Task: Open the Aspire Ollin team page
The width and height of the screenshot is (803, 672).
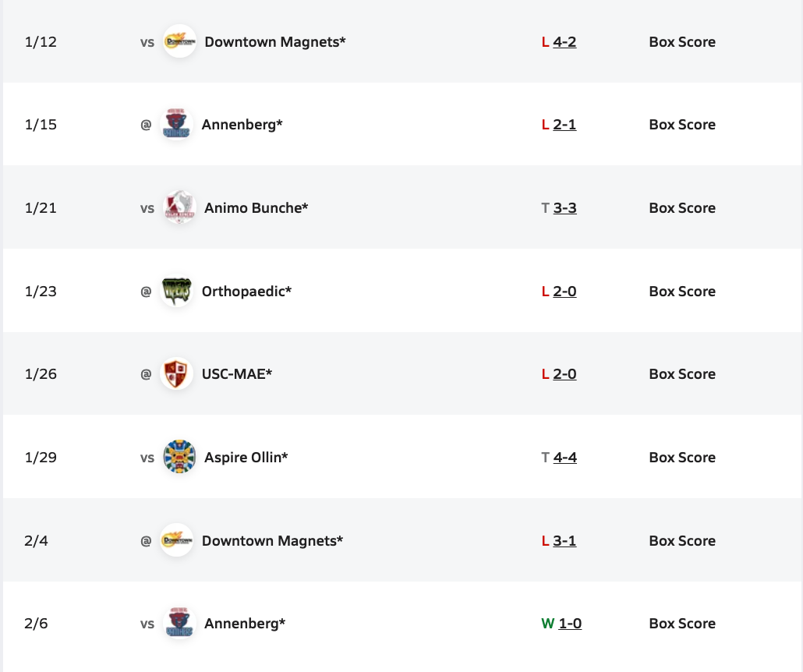Action: pyautogui.click(x=246, y=458)
